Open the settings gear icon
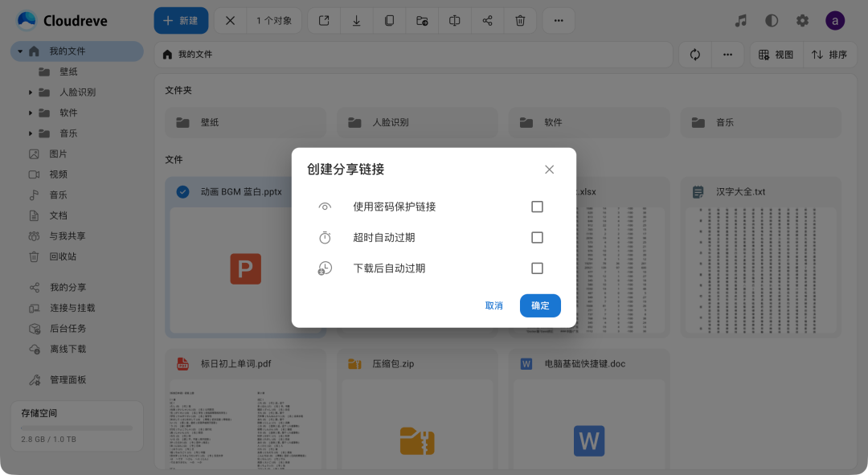This screenshot has height=475, width=868. pos(802,20)
